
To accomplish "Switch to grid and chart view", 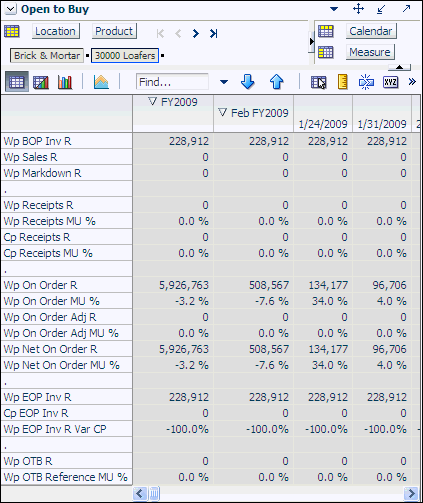I will pos(41,82).
